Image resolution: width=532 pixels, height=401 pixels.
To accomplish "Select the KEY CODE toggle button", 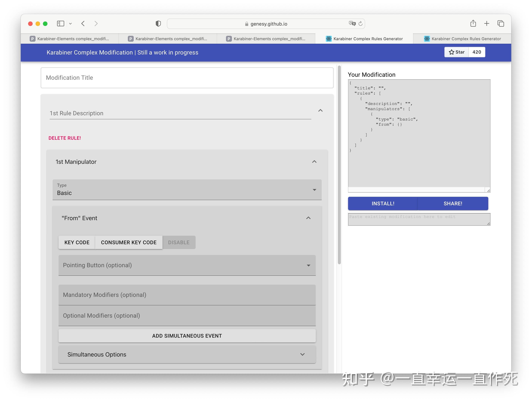I will (77, 242).
